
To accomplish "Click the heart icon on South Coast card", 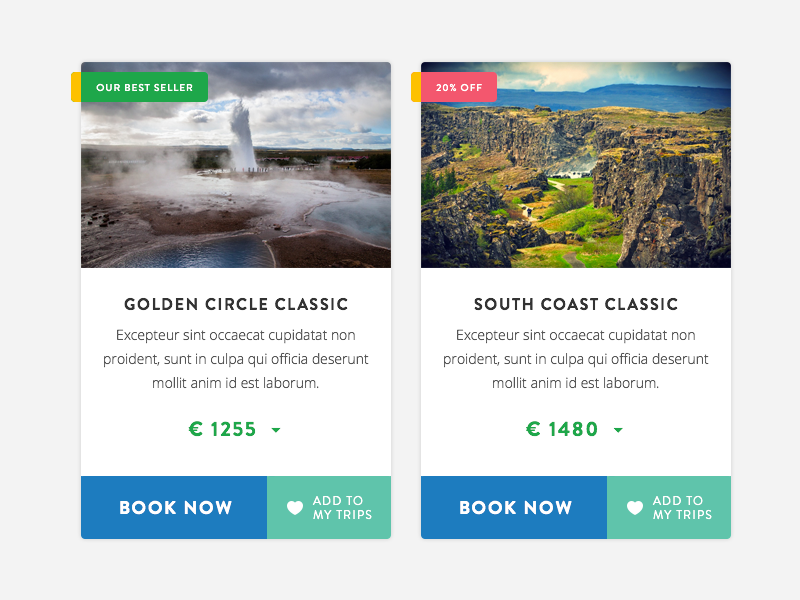I will (635, 507).
